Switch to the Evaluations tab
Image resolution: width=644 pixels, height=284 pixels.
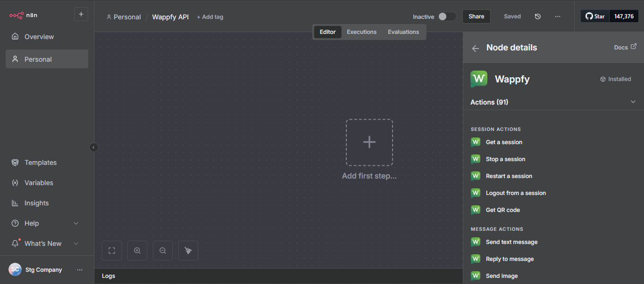click(x=403, y=32)
